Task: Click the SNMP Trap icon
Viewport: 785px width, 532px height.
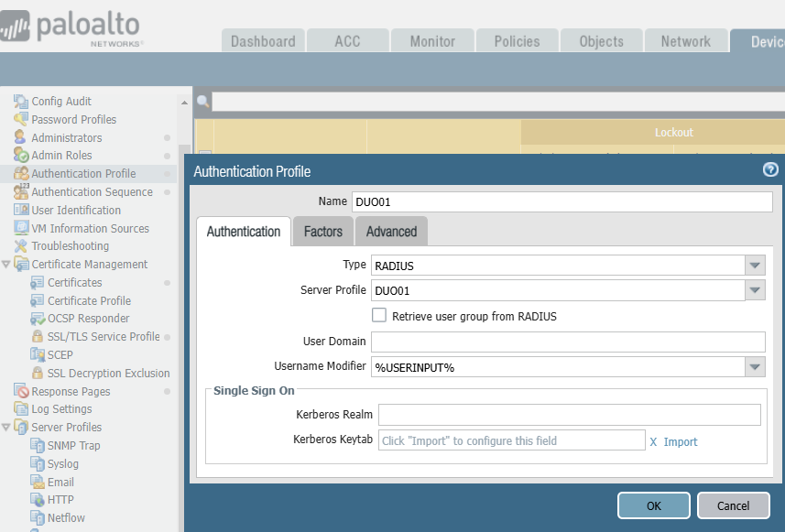Action: (x=37, y=445)
